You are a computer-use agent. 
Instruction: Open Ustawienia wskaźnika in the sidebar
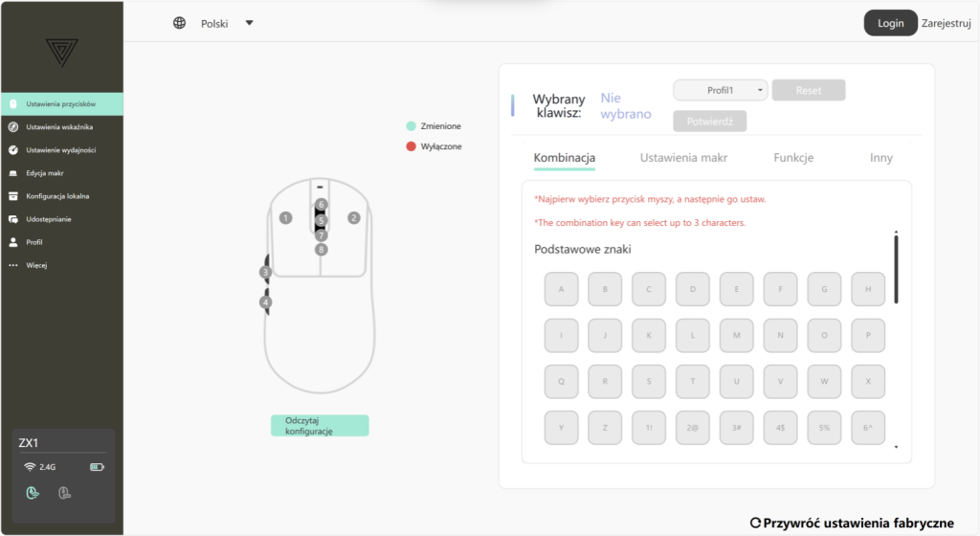[58, 127]
